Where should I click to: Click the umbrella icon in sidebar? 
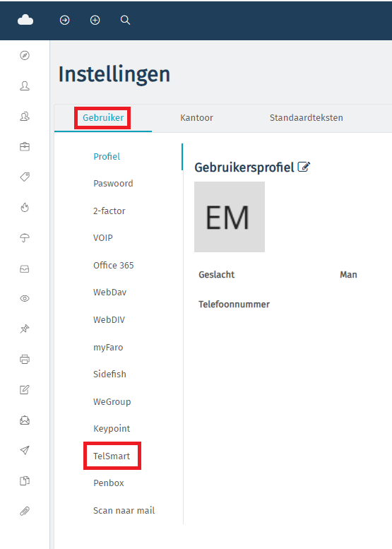pos(25,237)
